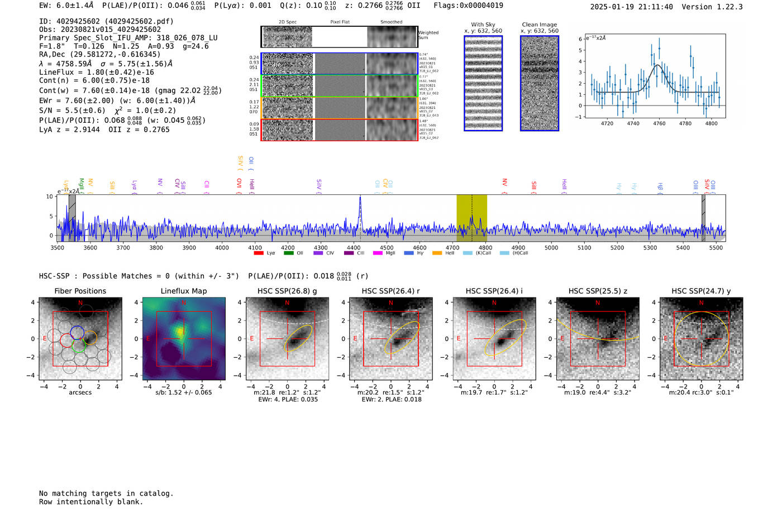The width and height of the screenshot is (782, 532).
Task: Click the tall emission peak near 4420 Å
Action: click(x=360, y=212)
